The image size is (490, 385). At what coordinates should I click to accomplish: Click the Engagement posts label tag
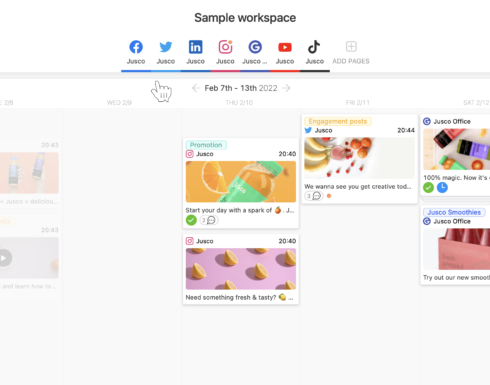(x=338, y=121)
